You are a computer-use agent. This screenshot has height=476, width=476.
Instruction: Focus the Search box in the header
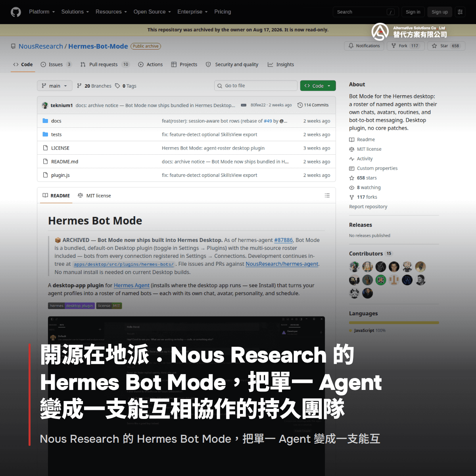(x=366, y=12)
